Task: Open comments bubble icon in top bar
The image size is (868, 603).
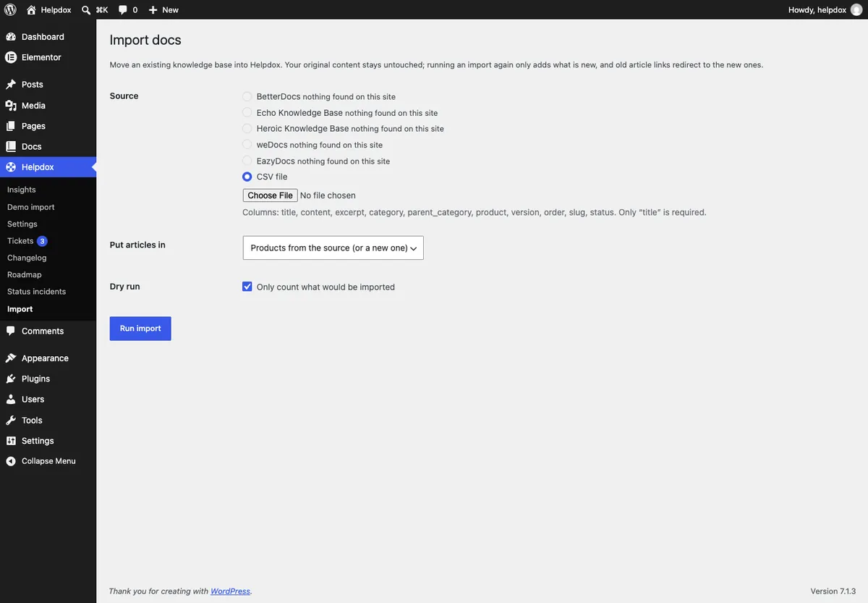Action: (123, 10)
